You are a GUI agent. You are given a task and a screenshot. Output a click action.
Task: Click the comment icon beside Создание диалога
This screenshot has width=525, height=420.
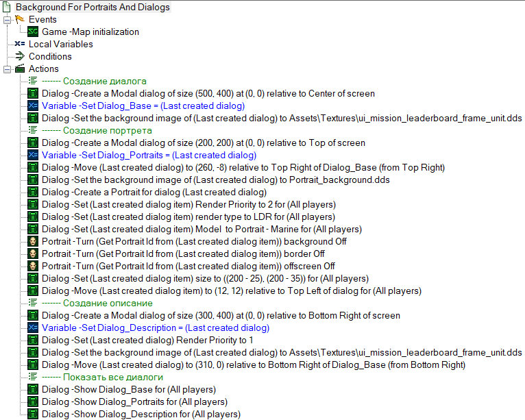pos(32,81)
